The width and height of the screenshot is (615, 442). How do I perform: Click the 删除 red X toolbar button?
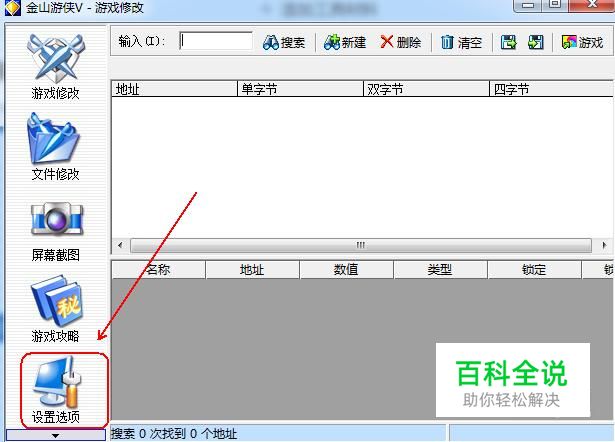[x=400, y=42]
